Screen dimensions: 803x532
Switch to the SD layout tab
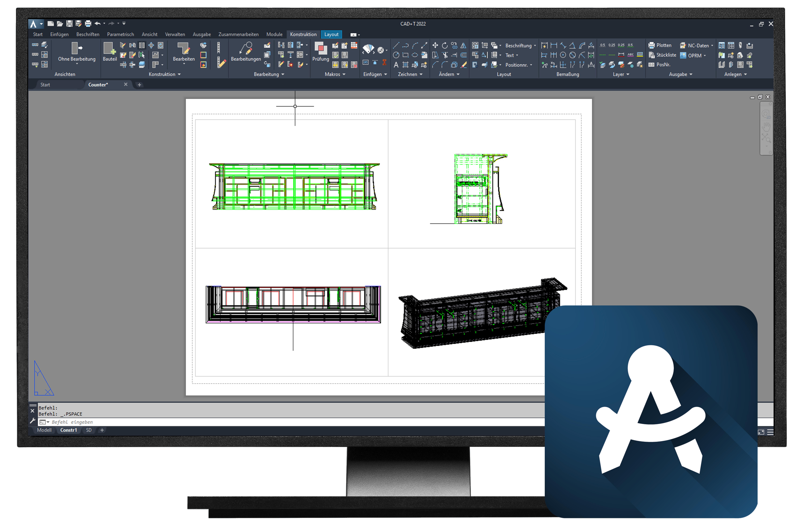coord(89,430)
